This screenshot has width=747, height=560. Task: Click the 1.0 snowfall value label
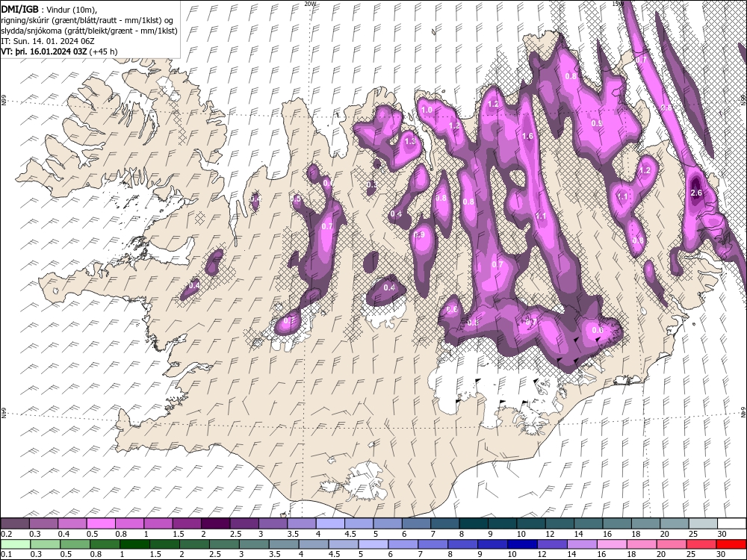(x=427, y=110)
